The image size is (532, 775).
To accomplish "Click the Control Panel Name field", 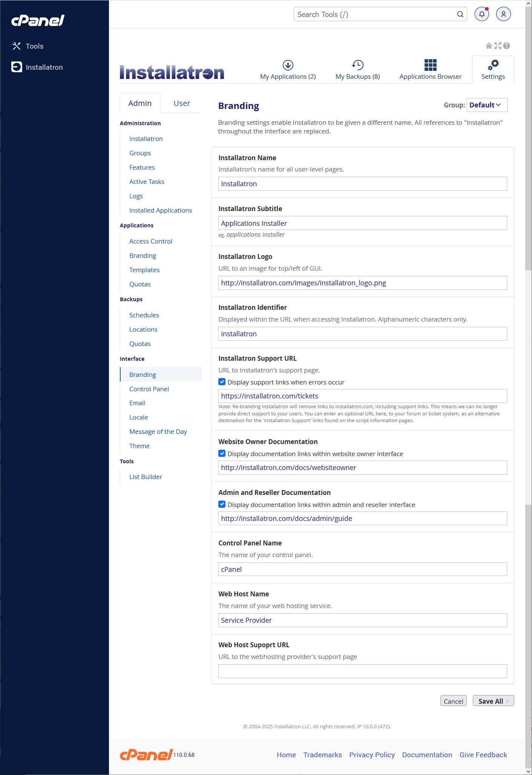I will pyautogui.click(x=363, y=569).
